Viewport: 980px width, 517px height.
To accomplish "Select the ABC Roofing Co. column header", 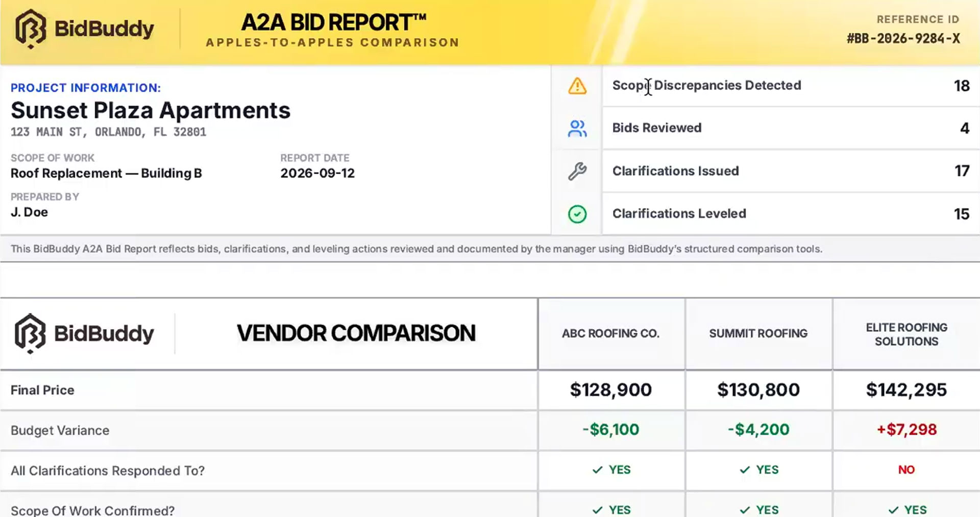I will [x=611, y=334].
